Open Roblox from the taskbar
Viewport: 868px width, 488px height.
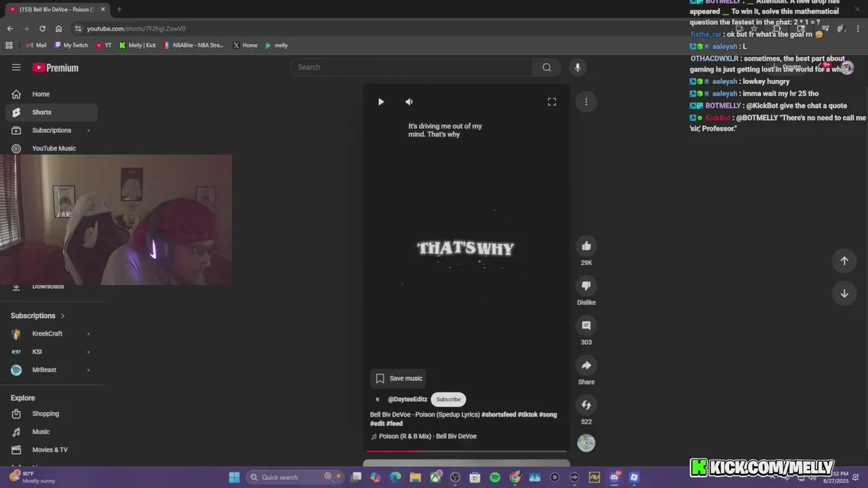coord(634,477)
